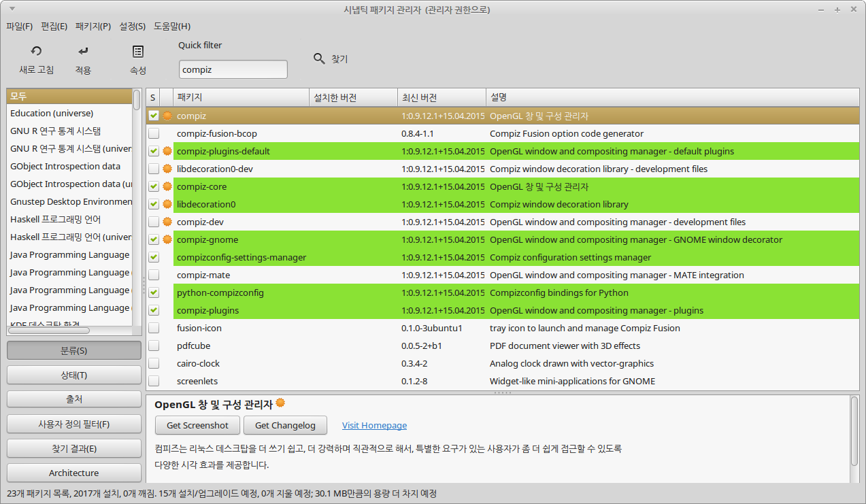Open the 편집(E) menu
Screen dimensions: 866x504
point(54,27)
